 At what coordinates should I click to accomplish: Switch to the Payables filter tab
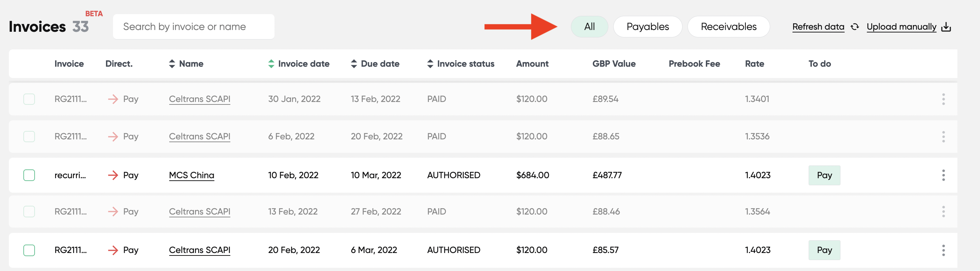(x=647, y=26)
